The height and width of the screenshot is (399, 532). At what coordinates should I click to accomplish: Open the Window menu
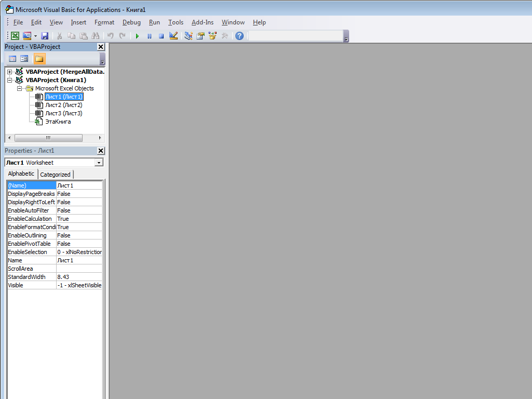click(x=233, y=22)
